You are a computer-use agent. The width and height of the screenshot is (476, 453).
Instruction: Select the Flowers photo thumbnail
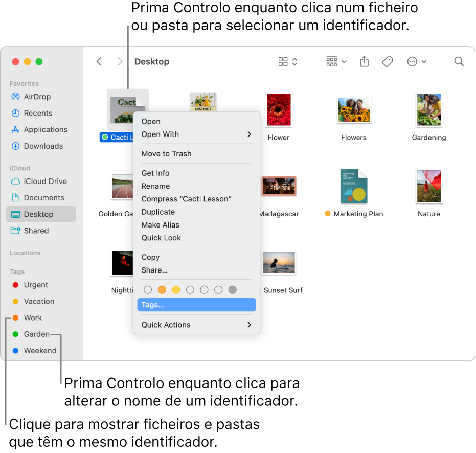[x=354, y=110]
